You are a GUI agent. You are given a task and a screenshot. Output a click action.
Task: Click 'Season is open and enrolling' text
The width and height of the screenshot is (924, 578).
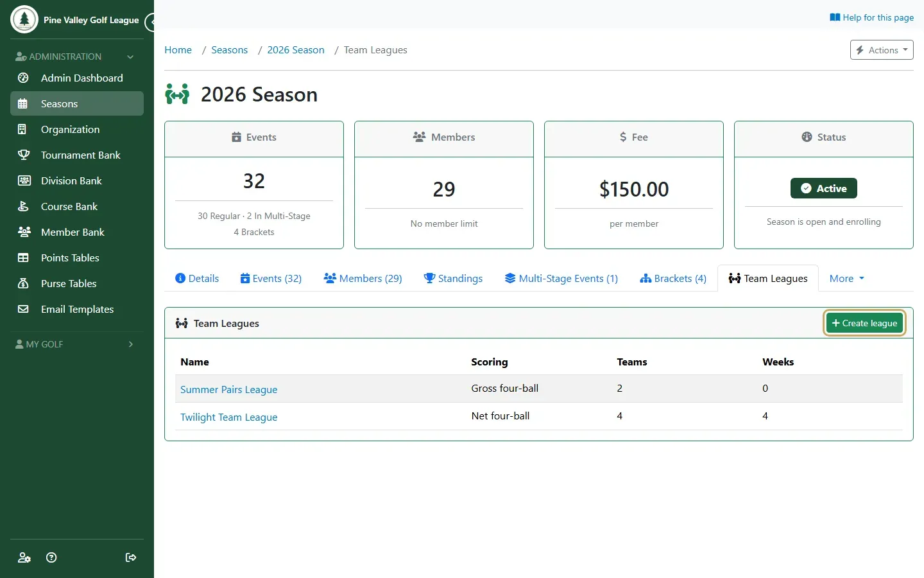click(824, 222)
